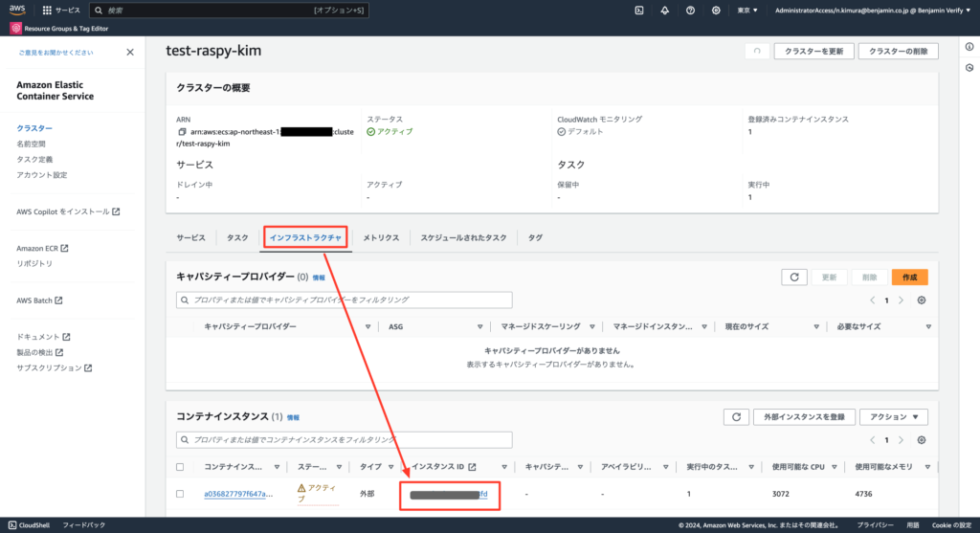Image resolution: width=980 pixels, height=533 pixels.
Task: Open アカウント設定 in sidebar
Action: point(41,175)
